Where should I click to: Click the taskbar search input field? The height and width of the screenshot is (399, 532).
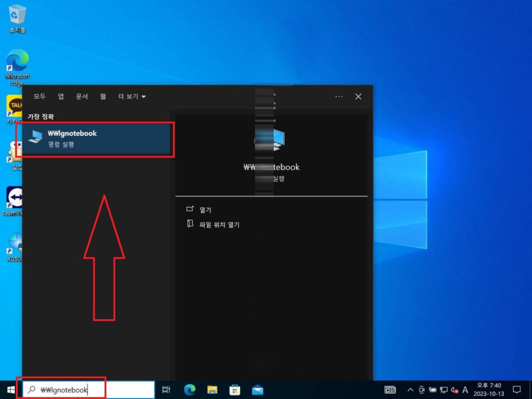pyautogui.click(x=89, y=390)
